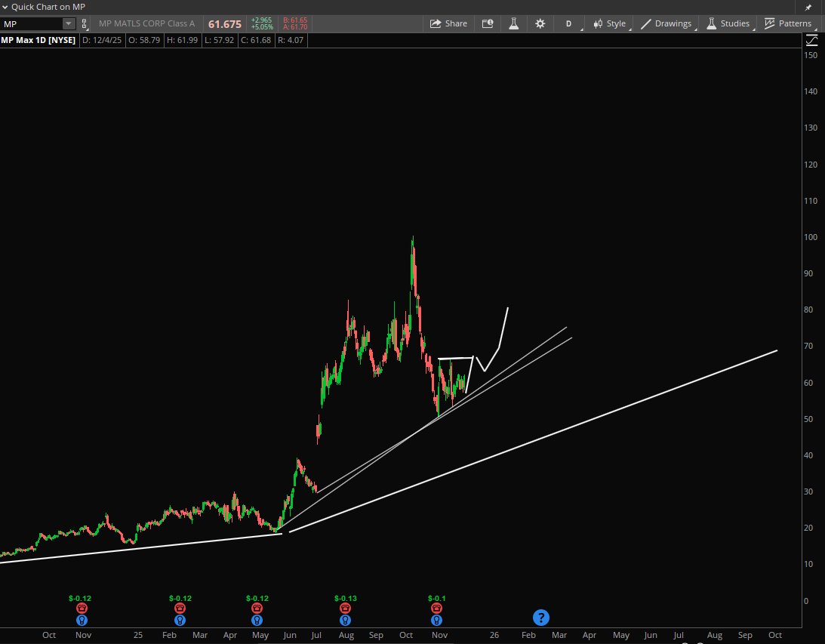The image size is (825, 644).
Task: Click the 150 price axis label
Action: pos(810,55)
